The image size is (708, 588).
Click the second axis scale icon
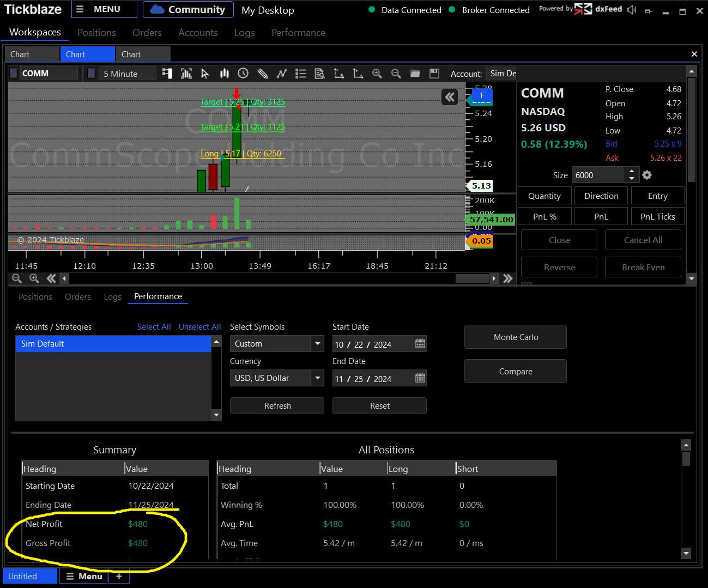(358, 74)
